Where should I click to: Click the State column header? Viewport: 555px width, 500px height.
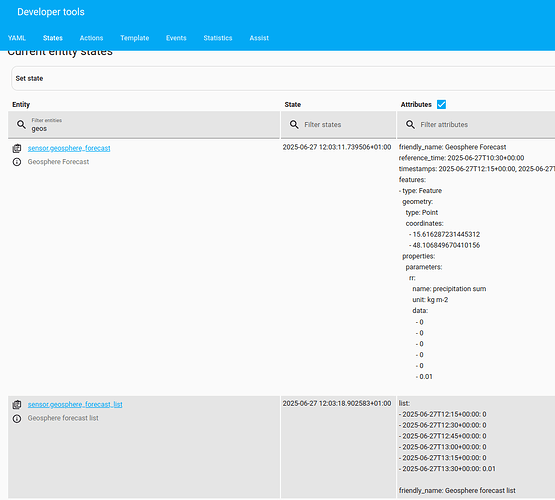pos(293,104)
